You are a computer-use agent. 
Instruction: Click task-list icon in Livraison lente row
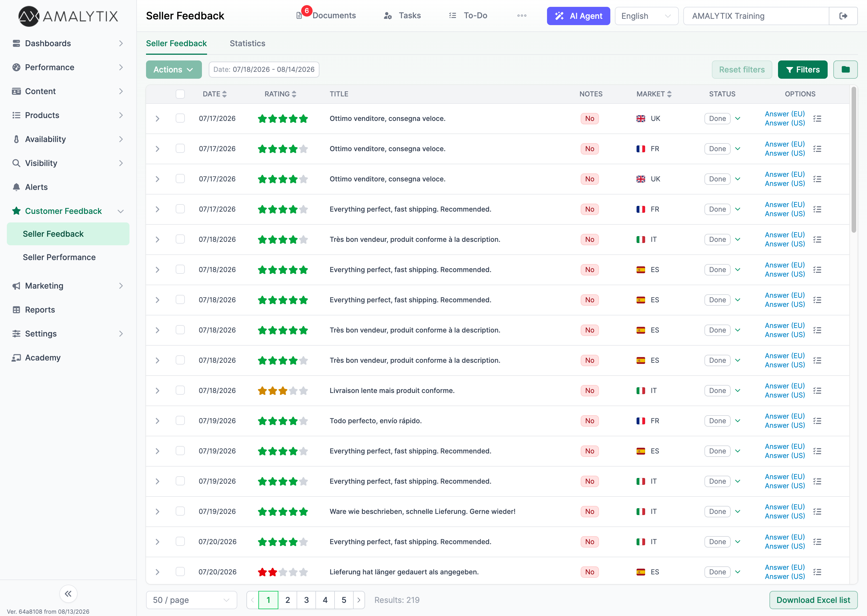pos(817,390)
